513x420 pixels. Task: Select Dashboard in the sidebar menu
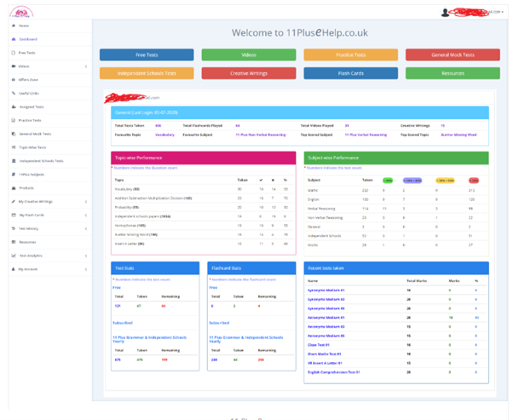(x=28, y=39)
